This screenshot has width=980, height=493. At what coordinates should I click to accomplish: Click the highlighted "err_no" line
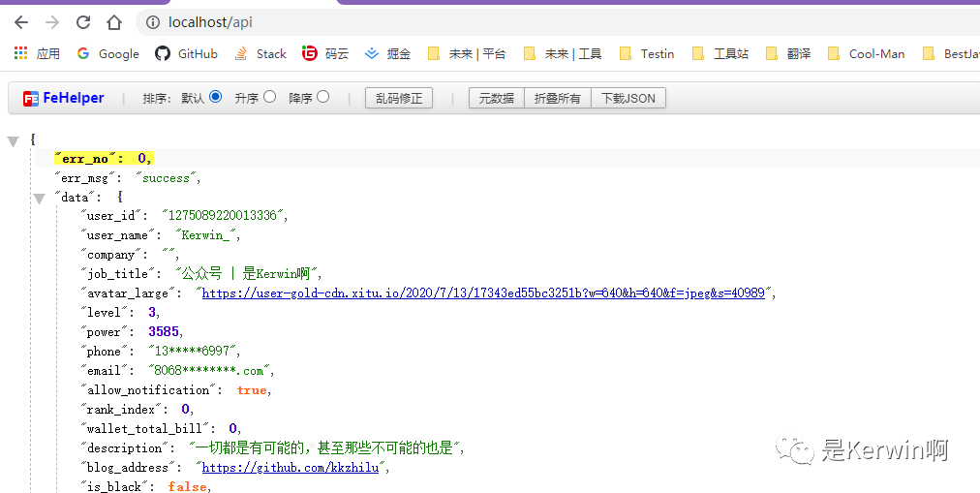click(103, 159)
